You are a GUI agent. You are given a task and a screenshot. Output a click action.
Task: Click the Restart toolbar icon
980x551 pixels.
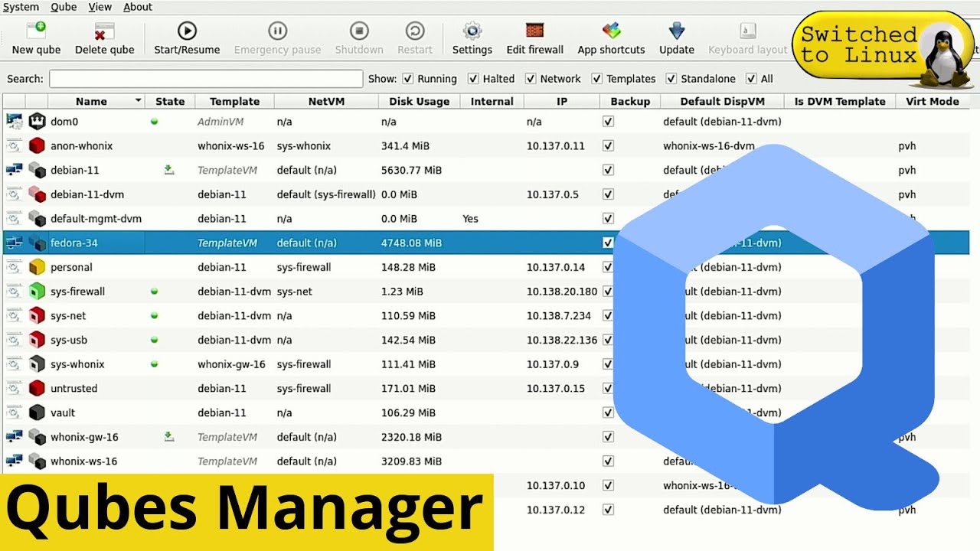pos(415,31)
